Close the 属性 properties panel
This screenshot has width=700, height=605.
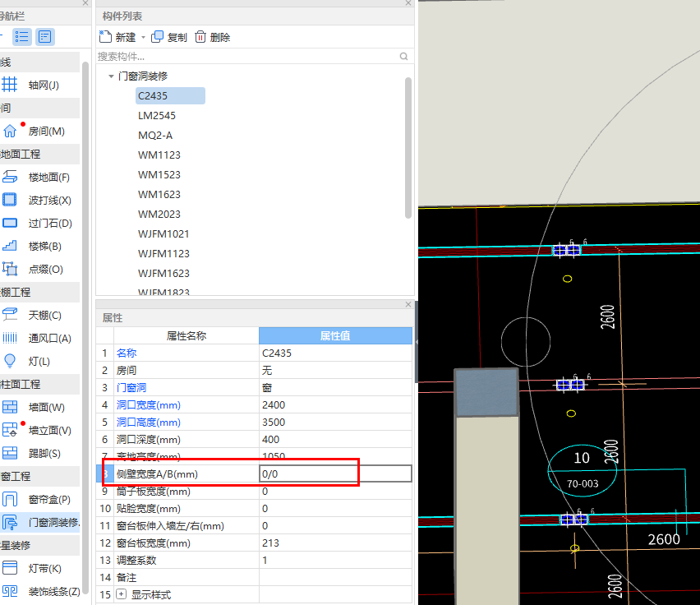pos(408,304)
